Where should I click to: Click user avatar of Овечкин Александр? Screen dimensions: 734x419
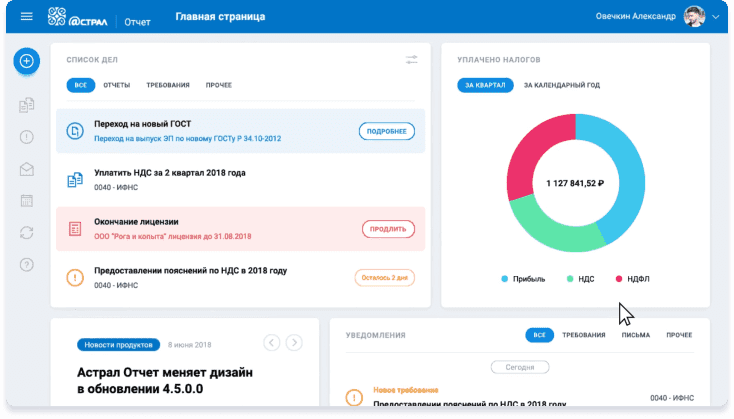[694, 16]
